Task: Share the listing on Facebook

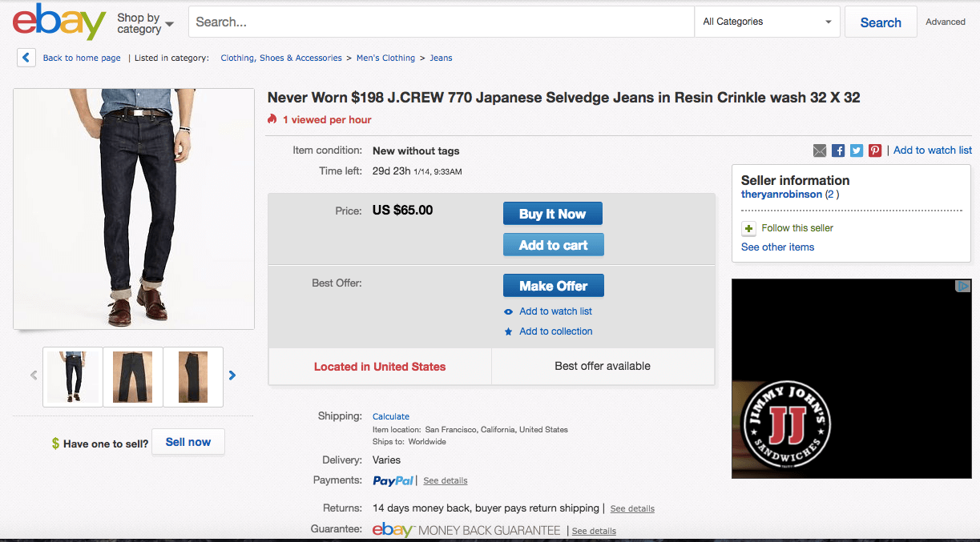Action: [x=837, y=151]
